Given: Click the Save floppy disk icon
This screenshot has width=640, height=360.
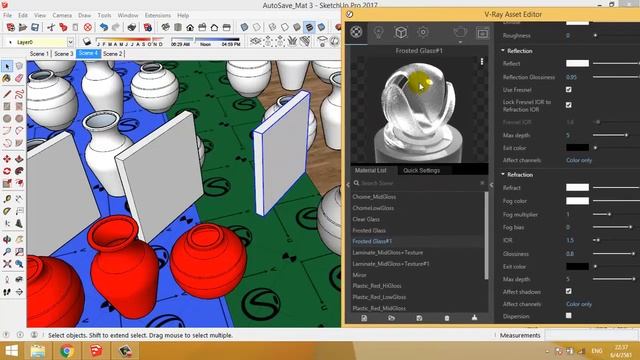Looking at the screenshot, I should coord(35,27).
